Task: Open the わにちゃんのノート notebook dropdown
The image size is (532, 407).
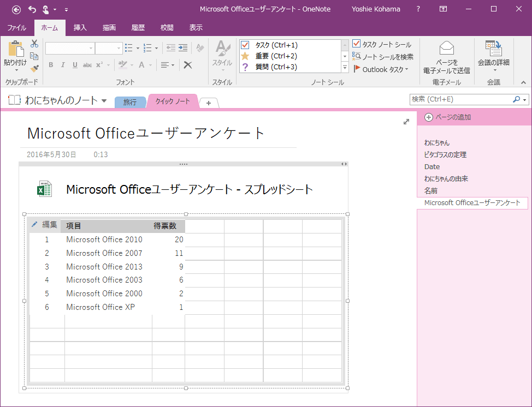Action: pos(104,100)
